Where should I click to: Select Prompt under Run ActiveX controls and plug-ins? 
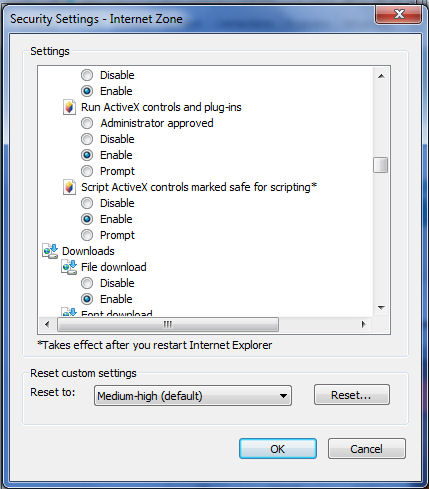[x=87, y=171]
